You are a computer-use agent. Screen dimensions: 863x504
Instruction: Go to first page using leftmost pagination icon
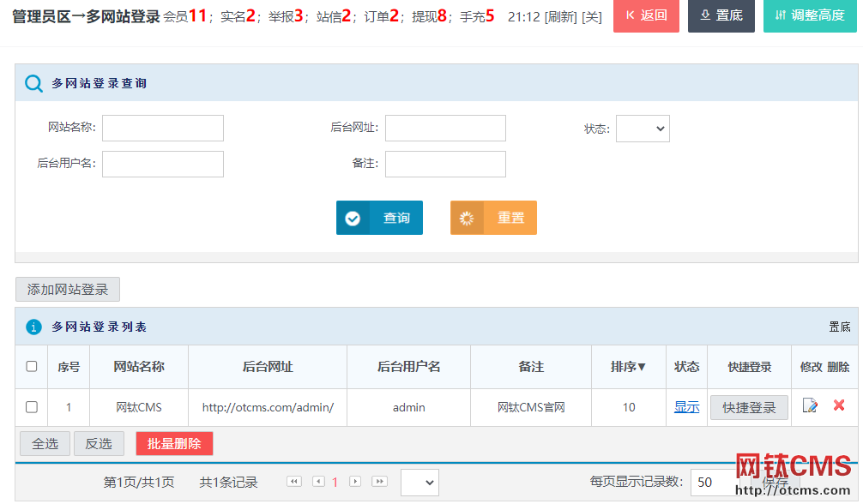coord(294,483)
